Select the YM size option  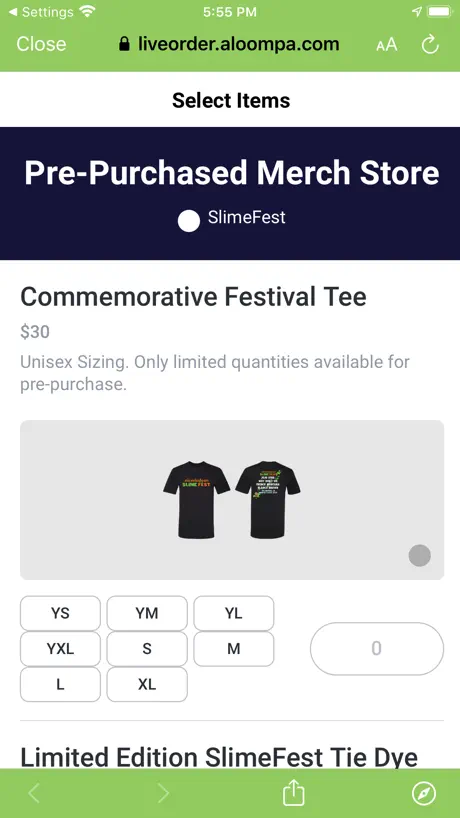[147, 613]
